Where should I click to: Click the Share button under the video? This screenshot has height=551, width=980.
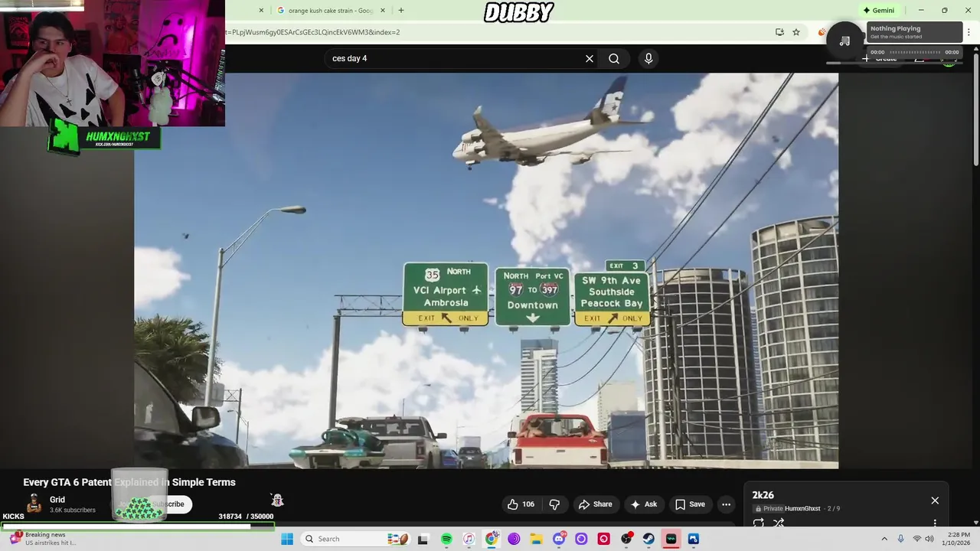pyautogui.click(x=596, y=504)
